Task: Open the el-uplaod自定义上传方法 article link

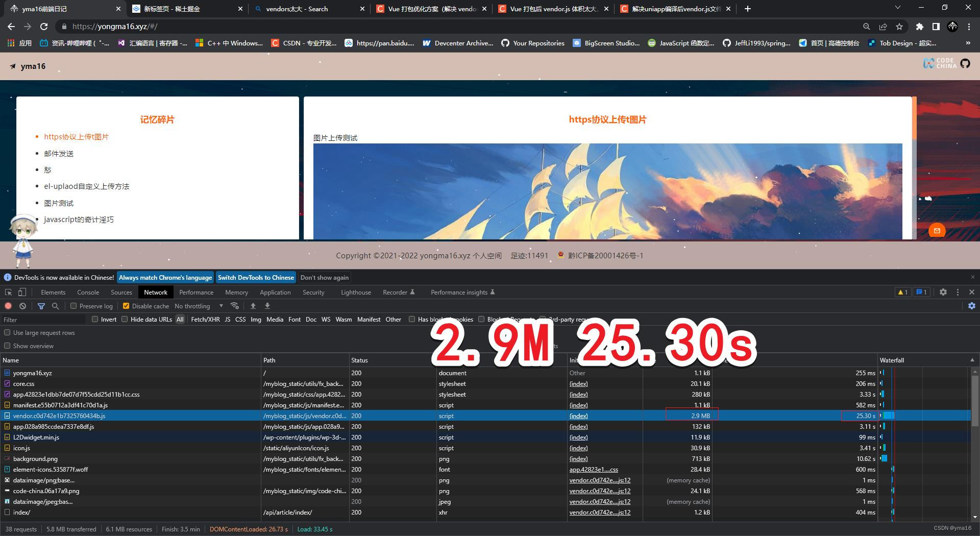Action: [x=87, y=186]
